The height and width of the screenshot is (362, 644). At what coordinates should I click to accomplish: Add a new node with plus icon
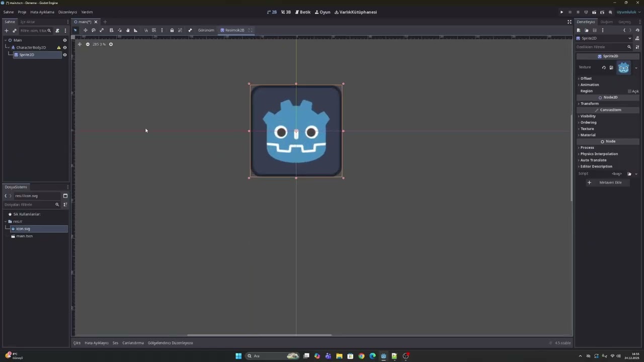pos(7,31)
